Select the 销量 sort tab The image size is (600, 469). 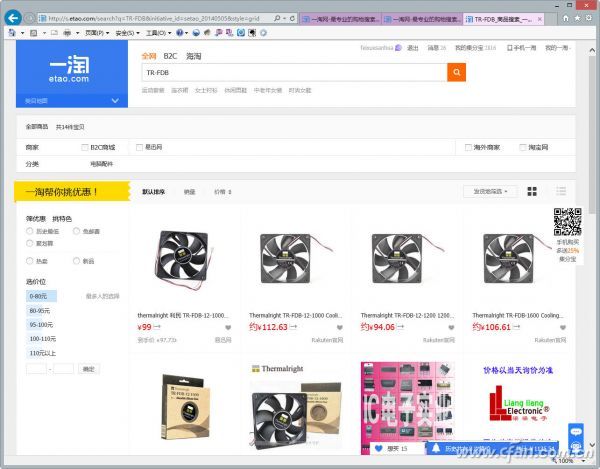click(189, 192)
